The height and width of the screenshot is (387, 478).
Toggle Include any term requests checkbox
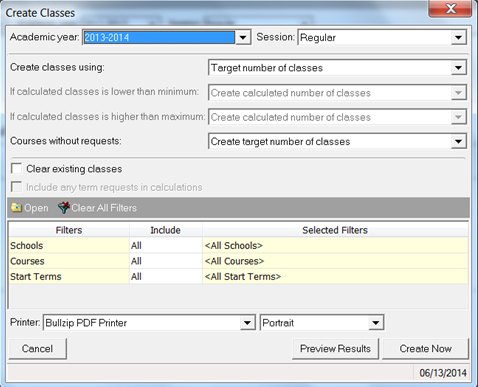click(16, 187)
